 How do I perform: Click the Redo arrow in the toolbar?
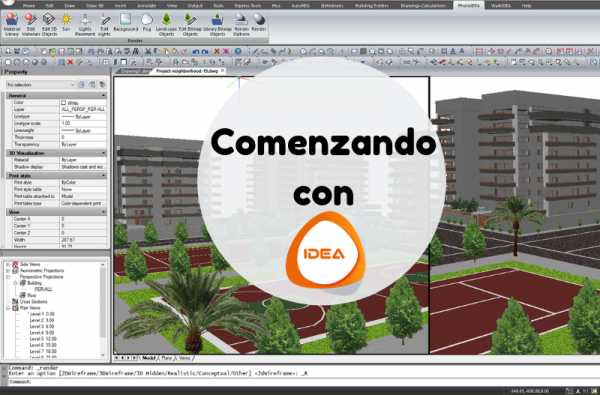pyautogui.click(x=205, y=51)
